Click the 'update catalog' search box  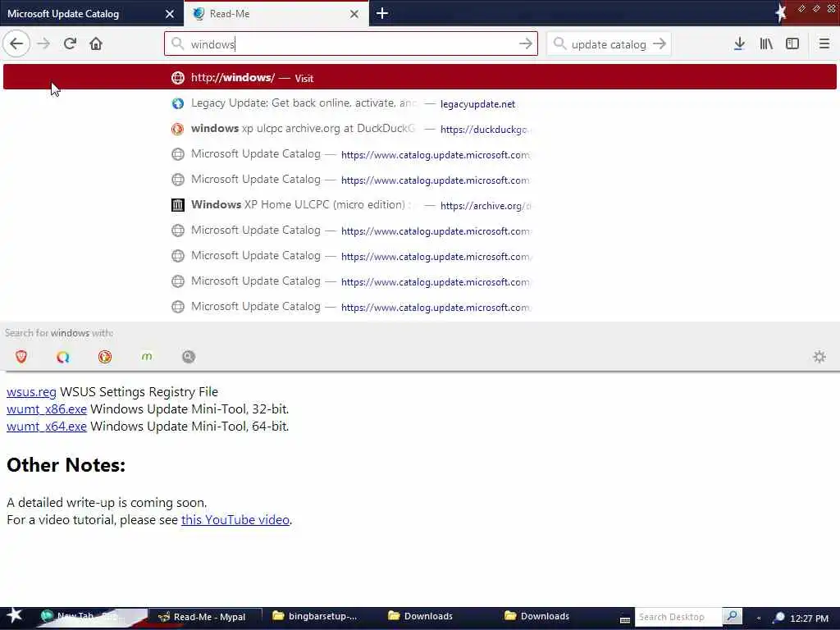pos(609,44)
